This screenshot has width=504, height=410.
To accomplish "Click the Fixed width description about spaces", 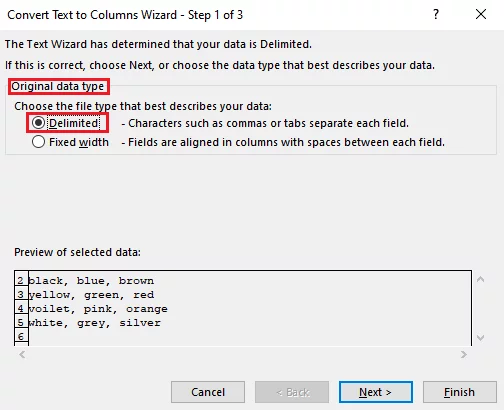I will [x=283, y=142].
